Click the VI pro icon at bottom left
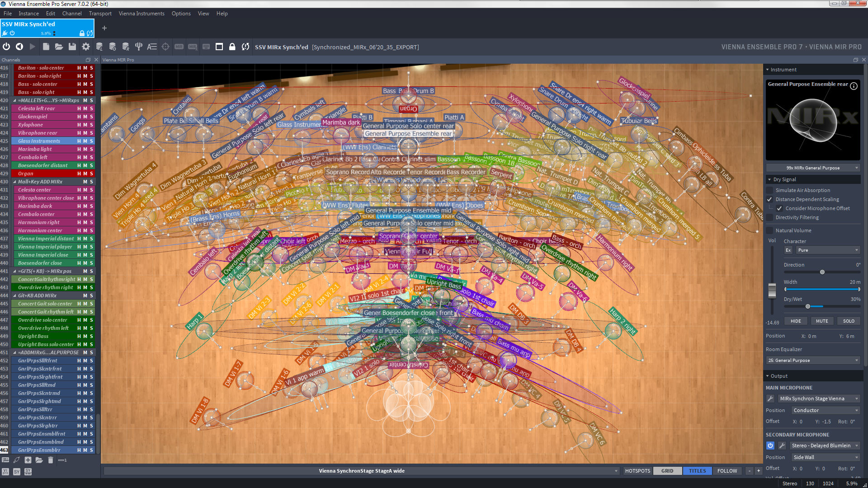The image size is (868, 488). click(5, 471)
